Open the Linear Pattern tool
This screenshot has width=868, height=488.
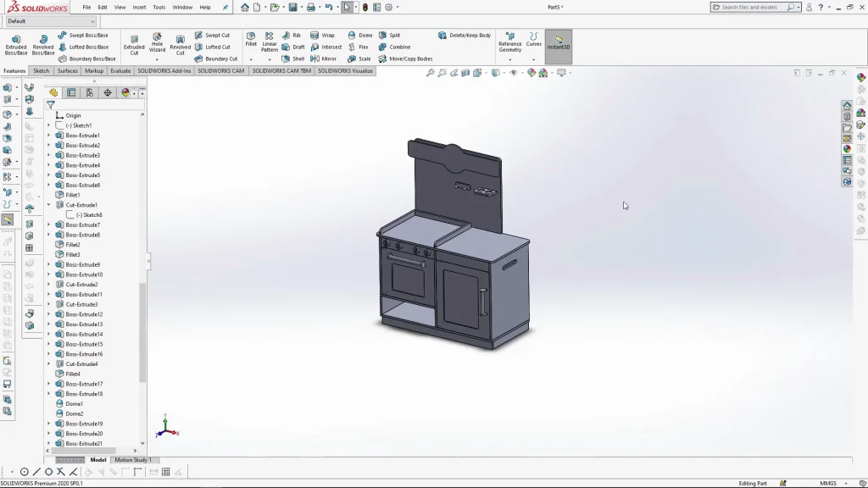[269, 42]
